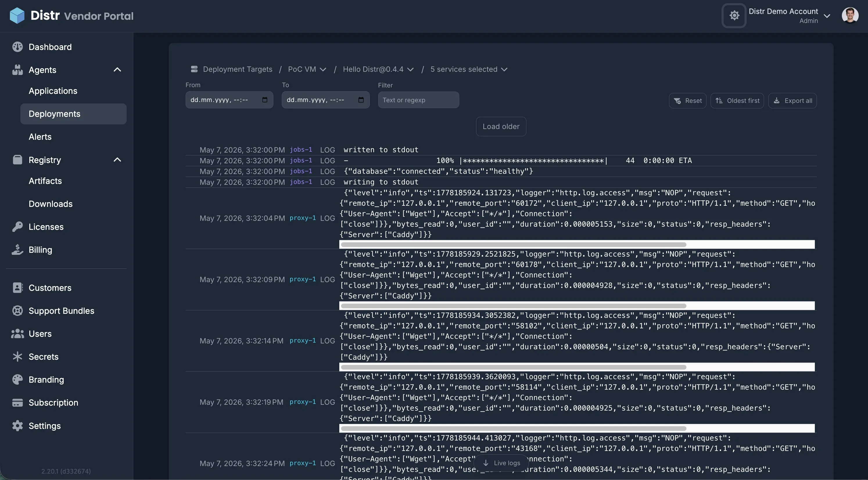Click the Licenses key icon
868x480 pixels.
[x=17, y=227]
